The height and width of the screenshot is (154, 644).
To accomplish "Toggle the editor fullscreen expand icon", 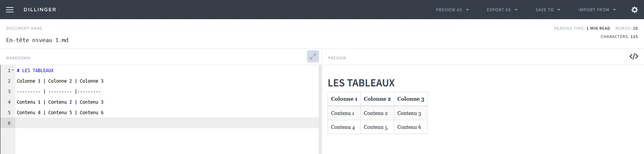I will pyautogui.click(x=313, y=56).
